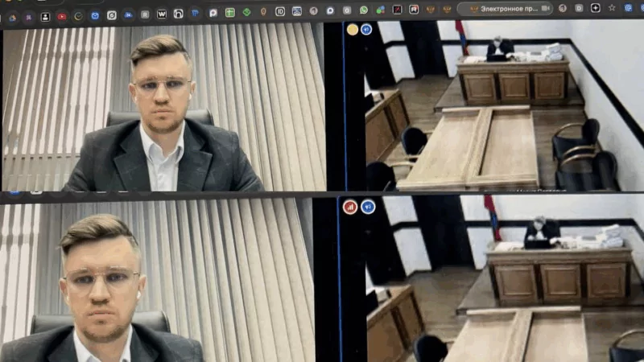Viewport: 644px width, 362px height.
Task: Toggle blue sound icon in lower courtroom feed
Action: [368, 207]
